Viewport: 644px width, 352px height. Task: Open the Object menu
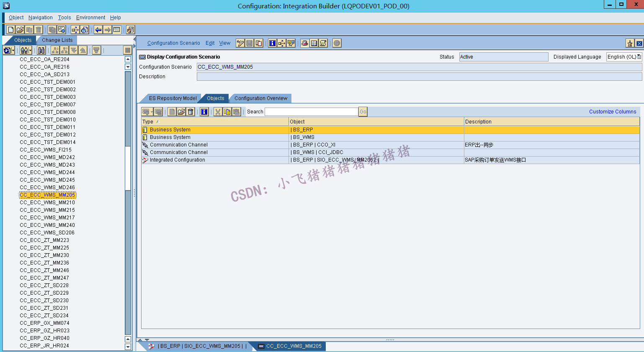[x=16, y=18]
